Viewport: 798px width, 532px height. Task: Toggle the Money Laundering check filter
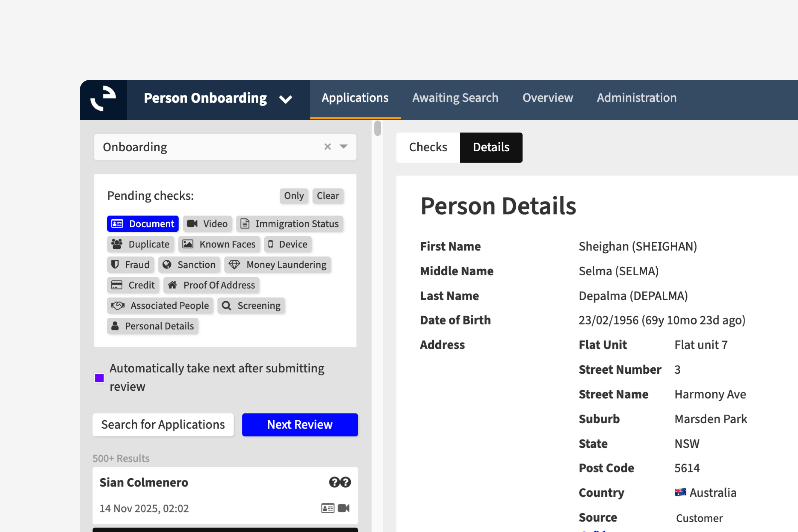click(x=278, y=265)
